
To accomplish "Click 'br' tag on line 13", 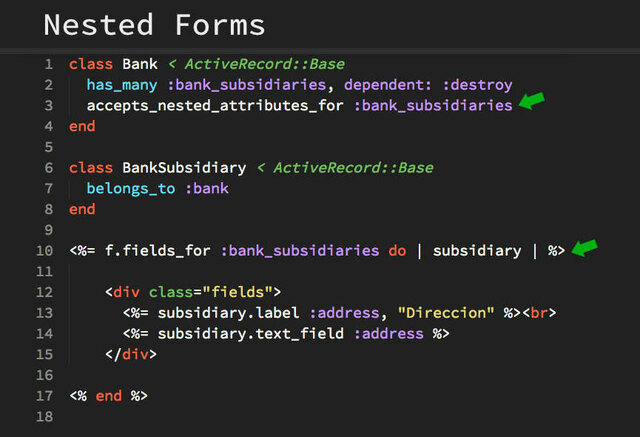I will 539,313.
